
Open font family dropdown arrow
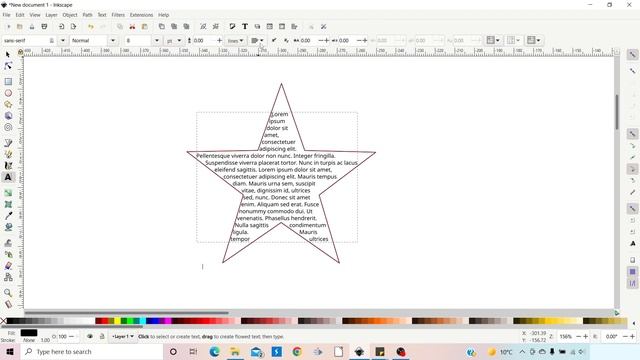tap(63, 40)
